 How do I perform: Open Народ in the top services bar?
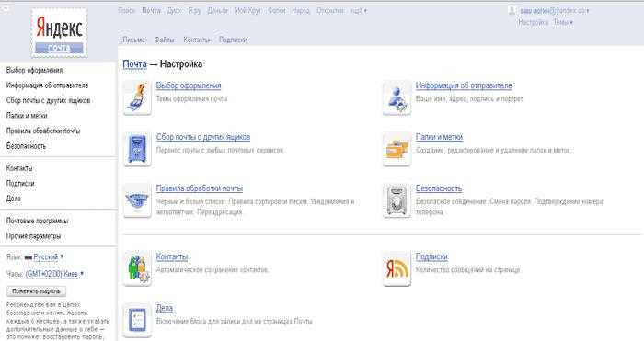[301, 11]
